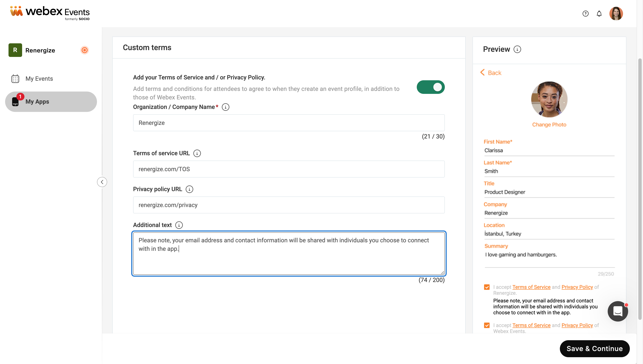Focus the Organization / Company Name field
Viewport: 643px width, 364px height.
click(289, 123)
